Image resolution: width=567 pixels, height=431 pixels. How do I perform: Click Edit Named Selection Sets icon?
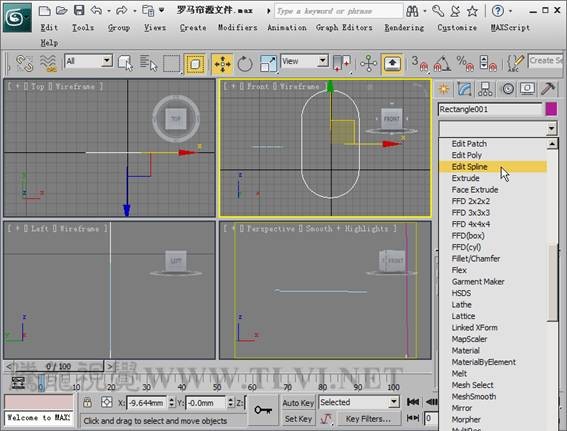515,64
